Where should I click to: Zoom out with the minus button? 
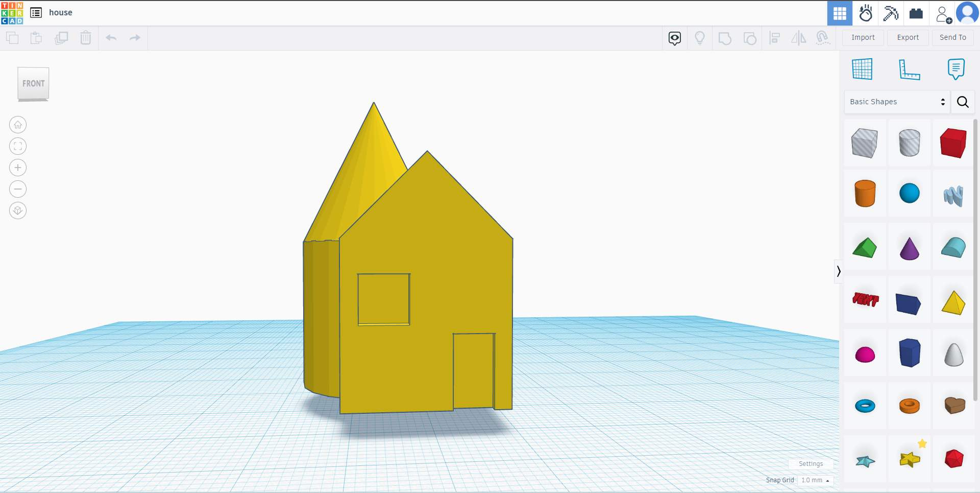[18, 189]
